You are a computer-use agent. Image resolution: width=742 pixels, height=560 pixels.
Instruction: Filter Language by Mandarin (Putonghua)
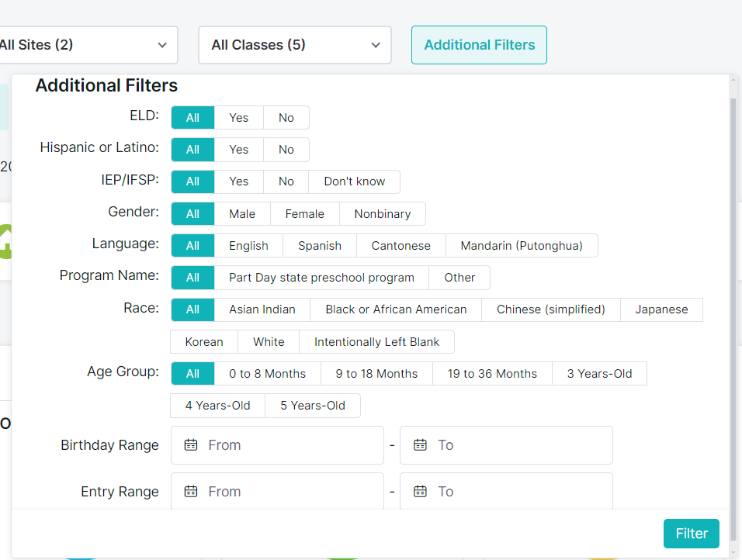(x=522, y=245)
